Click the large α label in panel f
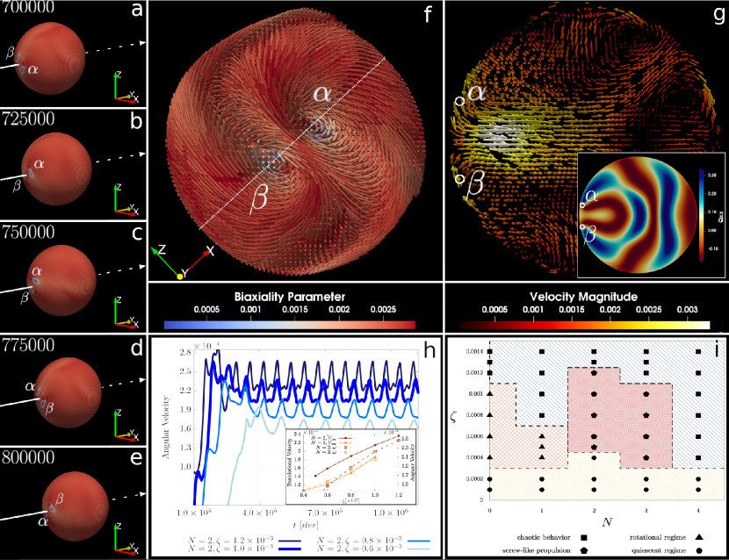Image resolution: width=729 pixels, height=560 pixels. pos(322,93)
